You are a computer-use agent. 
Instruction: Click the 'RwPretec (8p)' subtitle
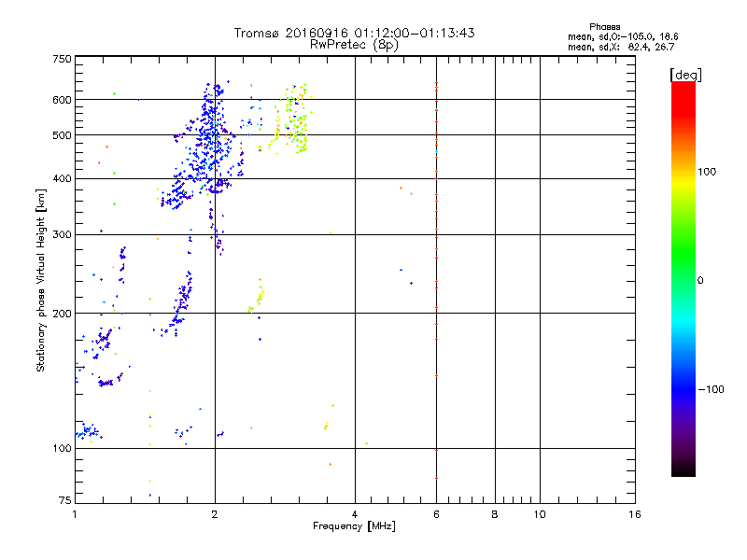pyautogui.click(x=354, y=45)
